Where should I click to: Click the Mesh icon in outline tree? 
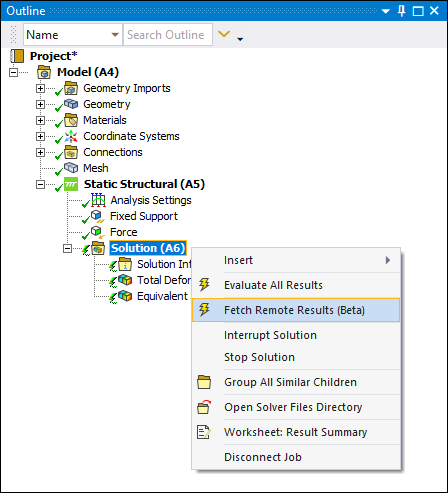pyautogui.click(x=71, y=168)
